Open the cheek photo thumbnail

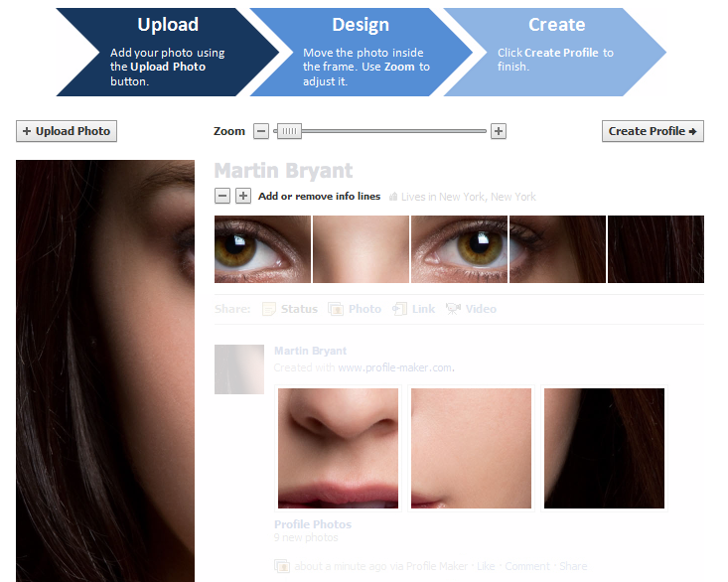tap(471, 448)
